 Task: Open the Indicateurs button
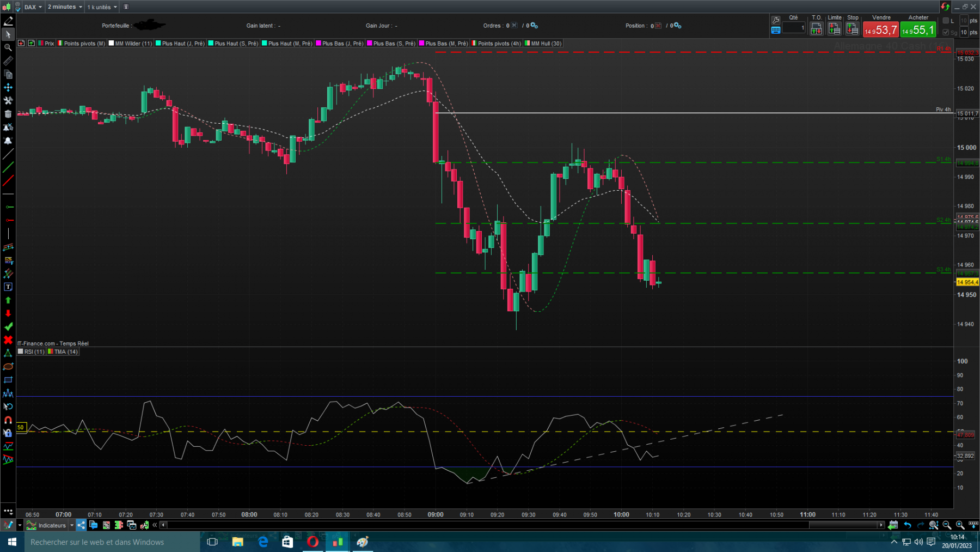coord(47,525)
